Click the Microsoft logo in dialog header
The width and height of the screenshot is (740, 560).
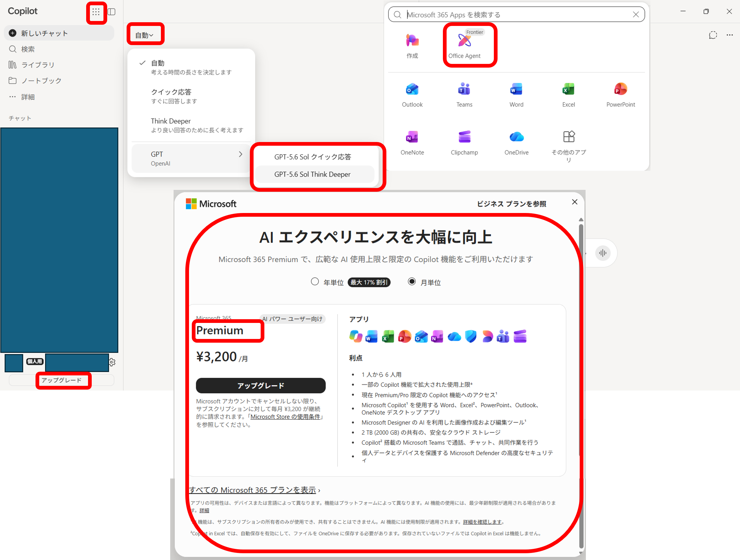coord(211,204)
